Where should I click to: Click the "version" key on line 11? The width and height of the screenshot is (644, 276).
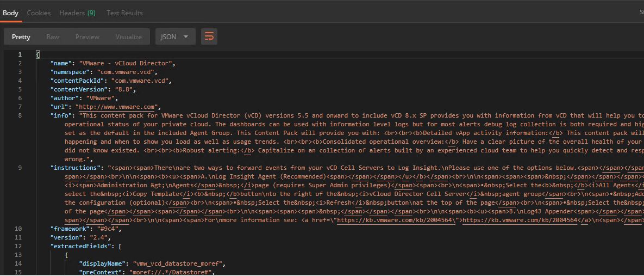(x=66, y=237)
